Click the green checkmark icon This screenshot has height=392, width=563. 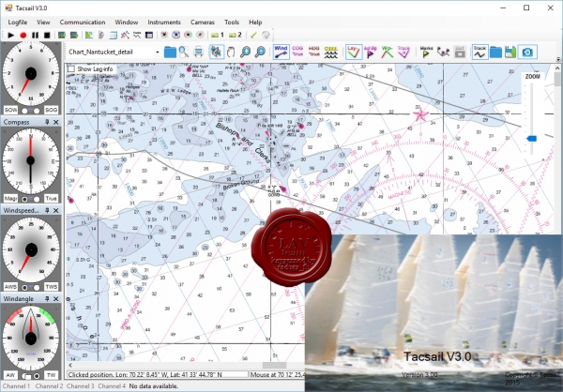[253, 35]
